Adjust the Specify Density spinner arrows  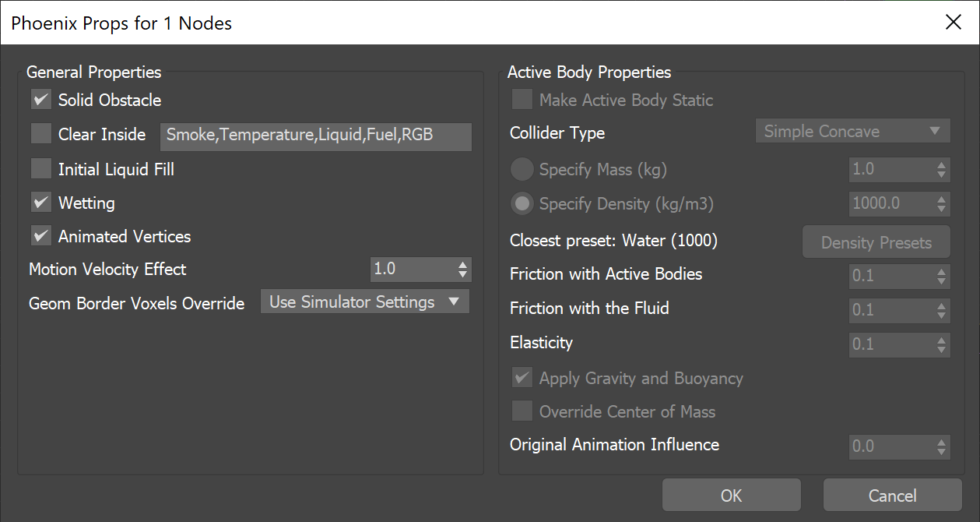coord(942,204)
